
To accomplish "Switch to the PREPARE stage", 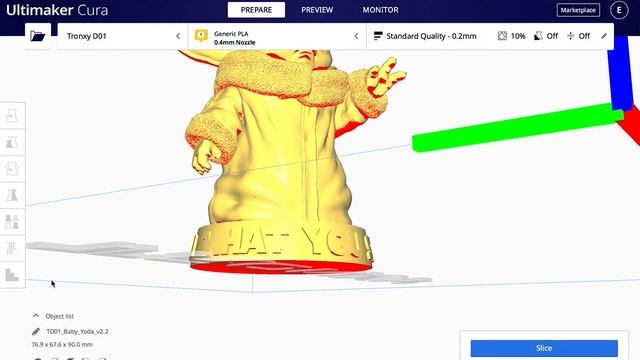I will (256, 10).
